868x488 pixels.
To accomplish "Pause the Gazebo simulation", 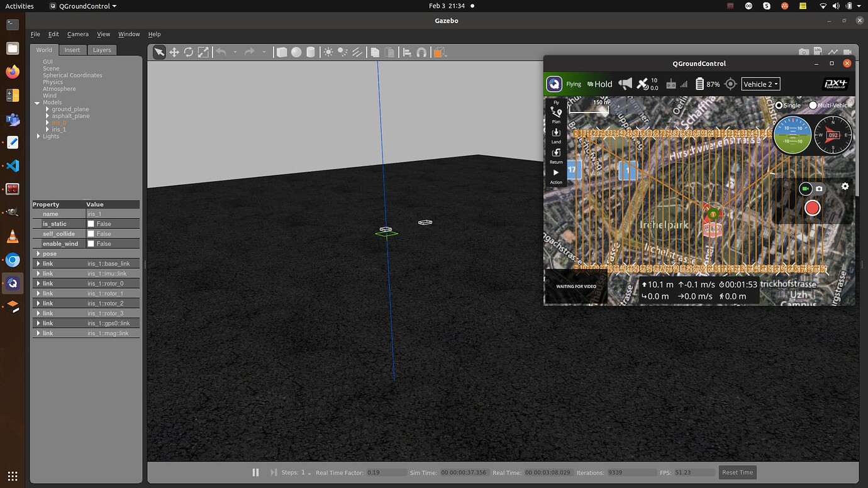I will point(255,472).
